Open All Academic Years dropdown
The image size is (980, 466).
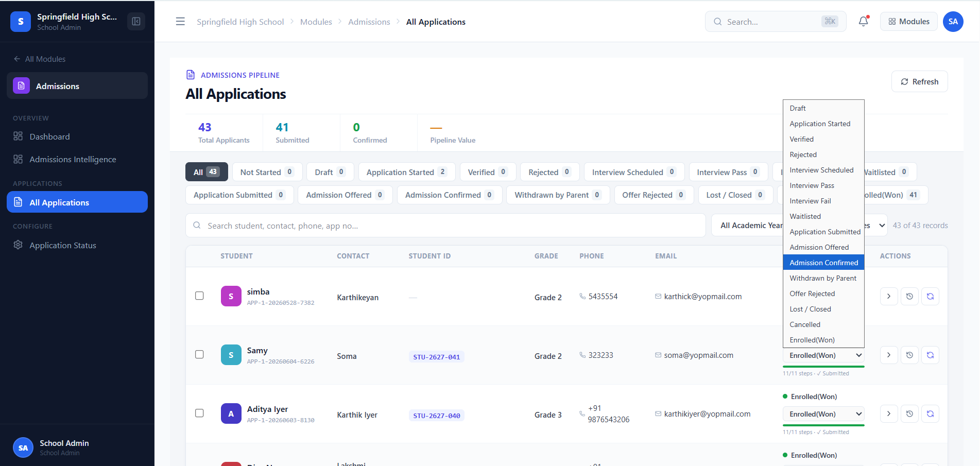coord(748,226)
